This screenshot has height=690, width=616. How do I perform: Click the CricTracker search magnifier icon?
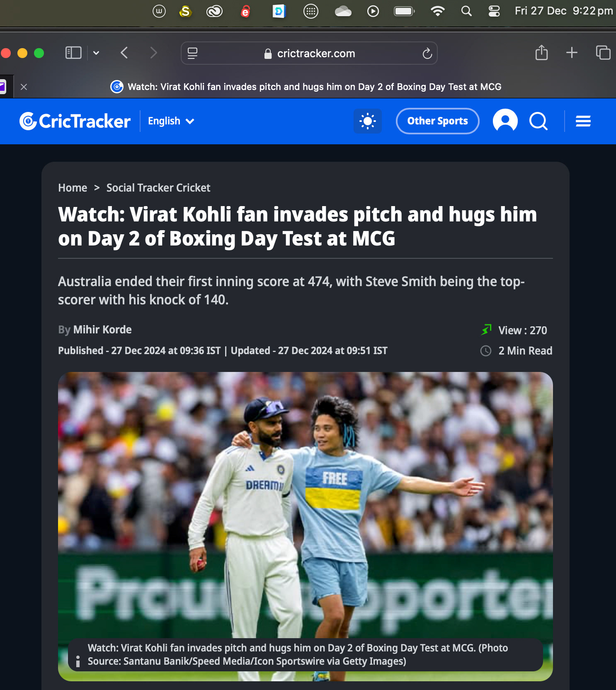click(538, 121)
